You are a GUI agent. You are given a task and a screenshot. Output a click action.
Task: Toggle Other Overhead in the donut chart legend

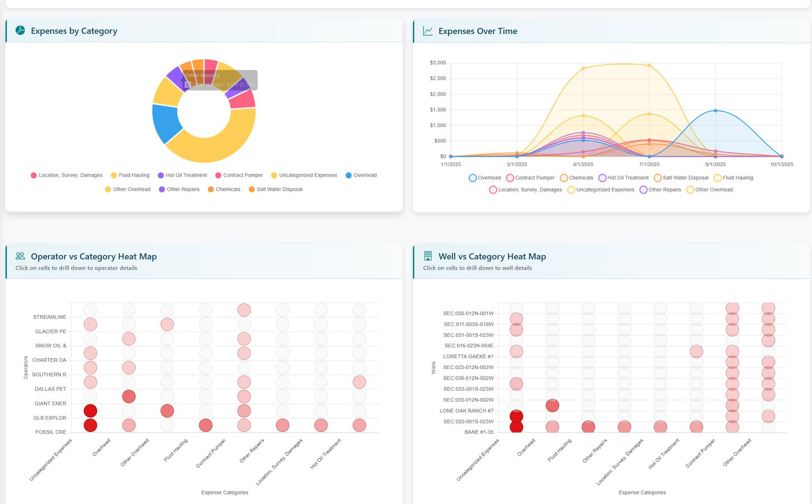[127, 189]
